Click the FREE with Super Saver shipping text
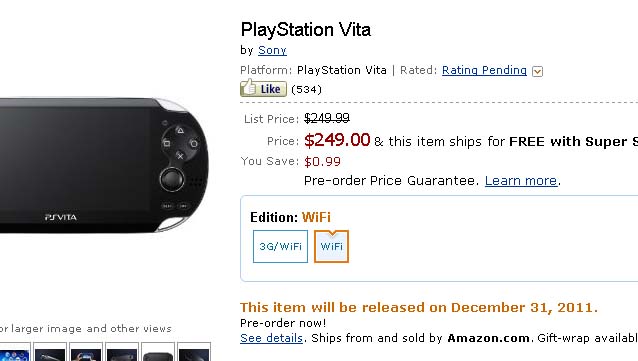Viewport: 638px width, 361px height. [x=573, y=141]
